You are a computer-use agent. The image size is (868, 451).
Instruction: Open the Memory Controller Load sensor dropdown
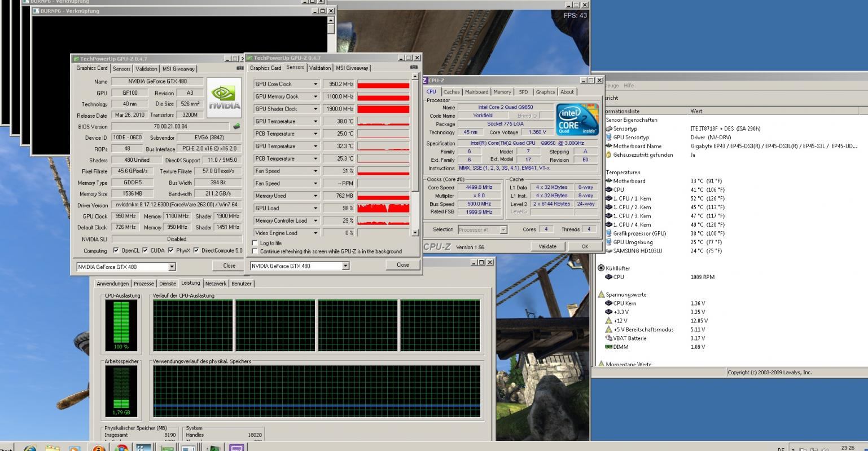tap(315, 220)
